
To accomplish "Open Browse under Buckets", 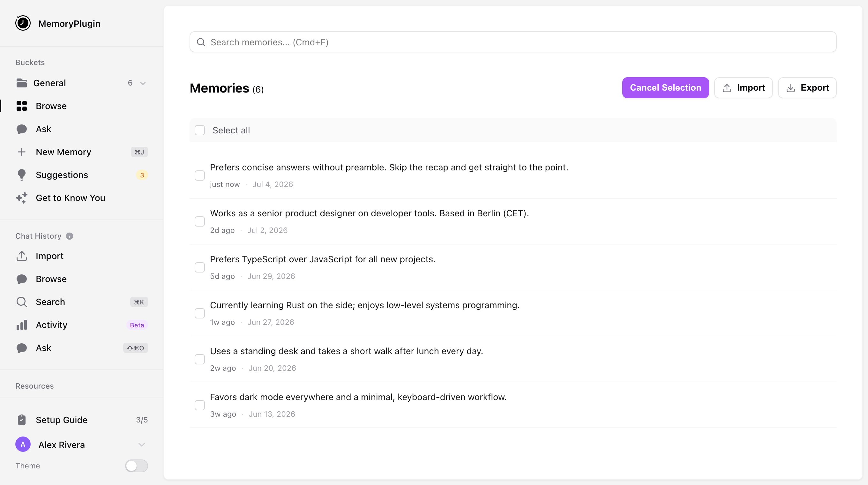I will (82, 106).
